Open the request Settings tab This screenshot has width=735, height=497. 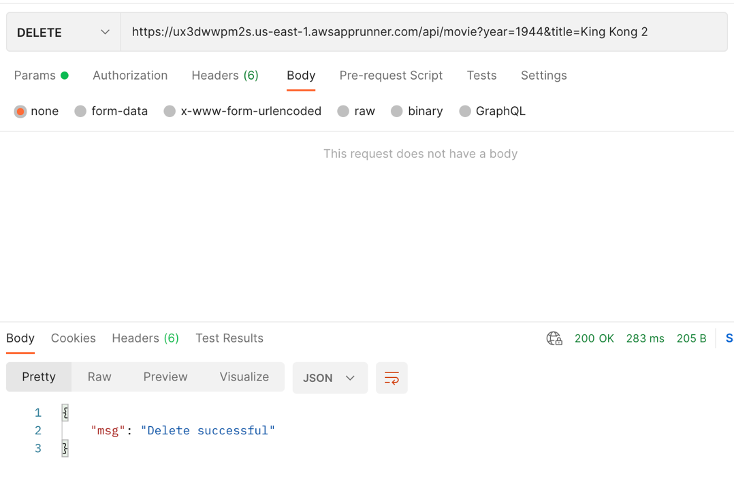pyautogui.click(x=544, y=75)
